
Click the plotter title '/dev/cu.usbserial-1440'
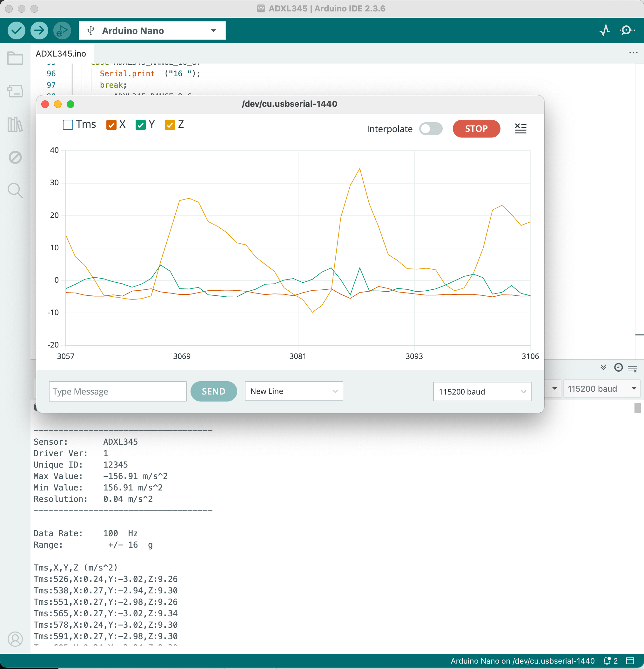pyautogui.click(x=289, y=104)
